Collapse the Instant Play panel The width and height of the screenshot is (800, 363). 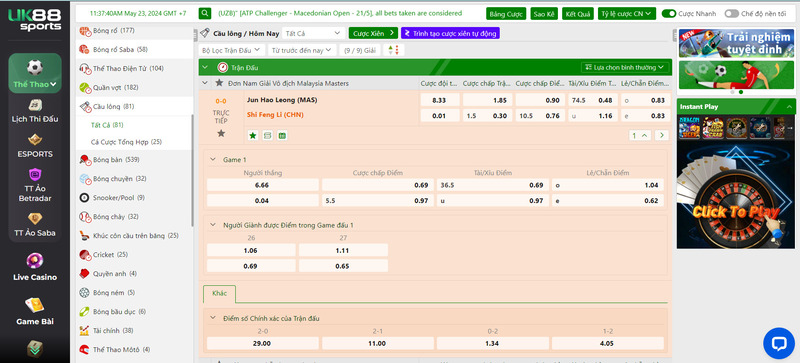pos(789,107)
